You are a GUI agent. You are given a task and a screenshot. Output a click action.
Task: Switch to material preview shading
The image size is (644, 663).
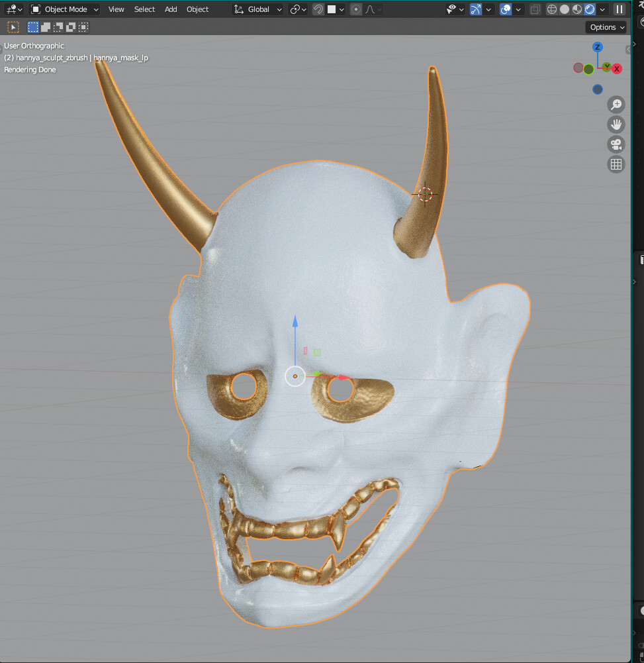click(576, 9)
